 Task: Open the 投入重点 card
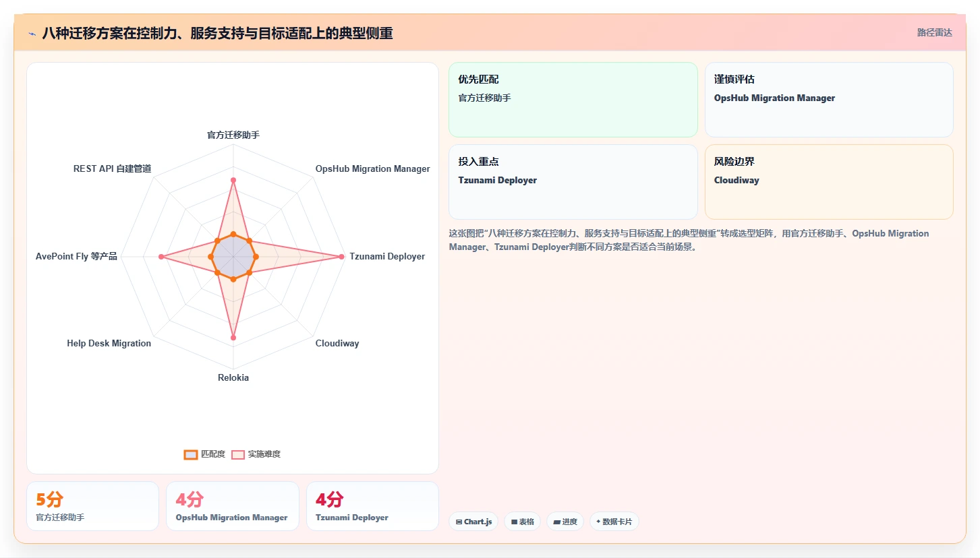coord(573,182)
